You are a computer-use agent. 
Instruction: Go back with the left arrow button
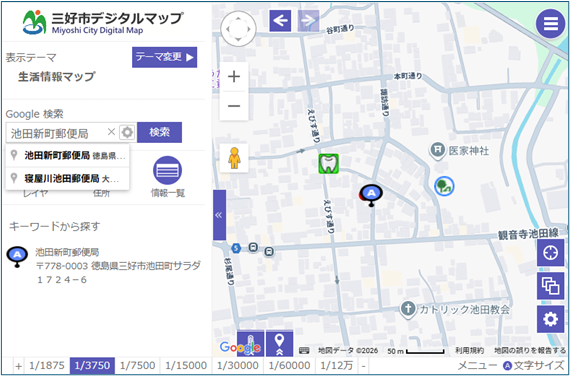(x=280, y=20)
